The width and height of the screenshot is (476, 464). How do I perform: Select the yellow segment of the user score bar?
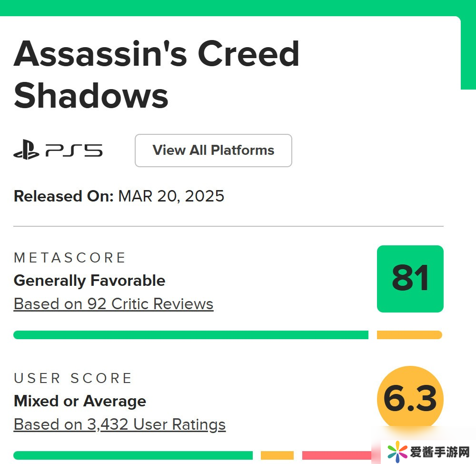click(x=277, y=455)
